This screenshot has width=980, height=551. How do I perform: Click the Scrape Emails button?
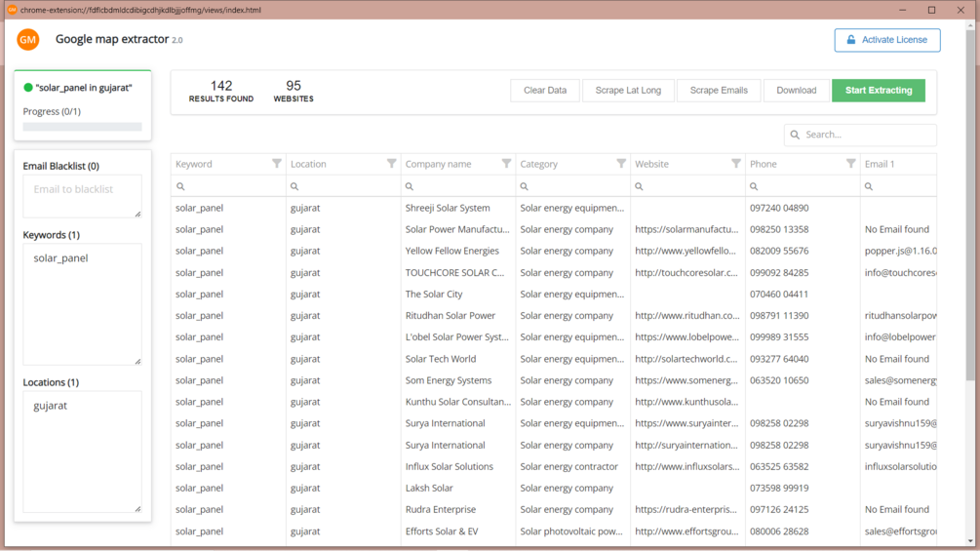click(719, 91)
